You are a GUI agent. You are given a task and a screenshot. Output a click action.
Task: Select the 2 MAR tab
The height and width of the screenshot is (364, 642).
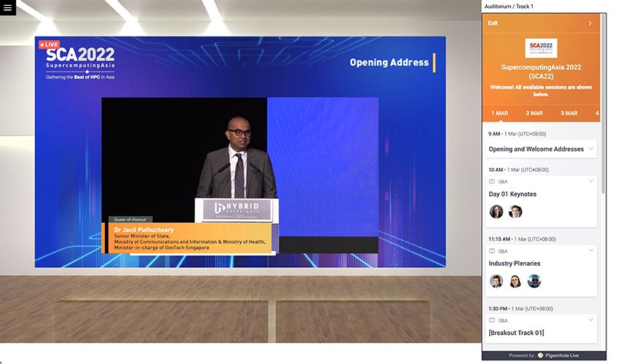[534, 113]
